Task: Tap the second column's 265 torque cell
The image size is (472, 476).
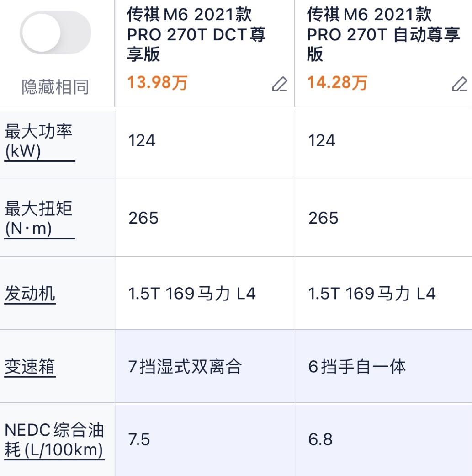Action: click(383, 218)
